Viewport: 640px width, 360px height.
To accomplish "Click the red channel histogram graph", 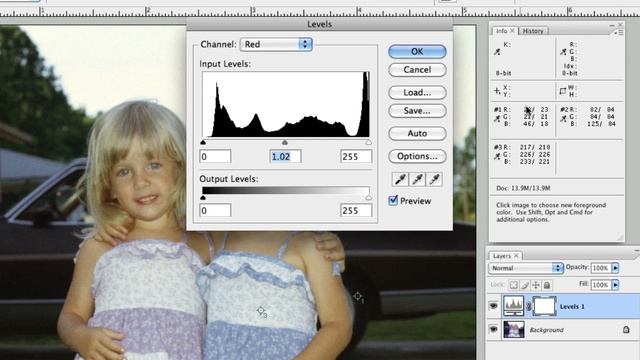I will point(286,104).
